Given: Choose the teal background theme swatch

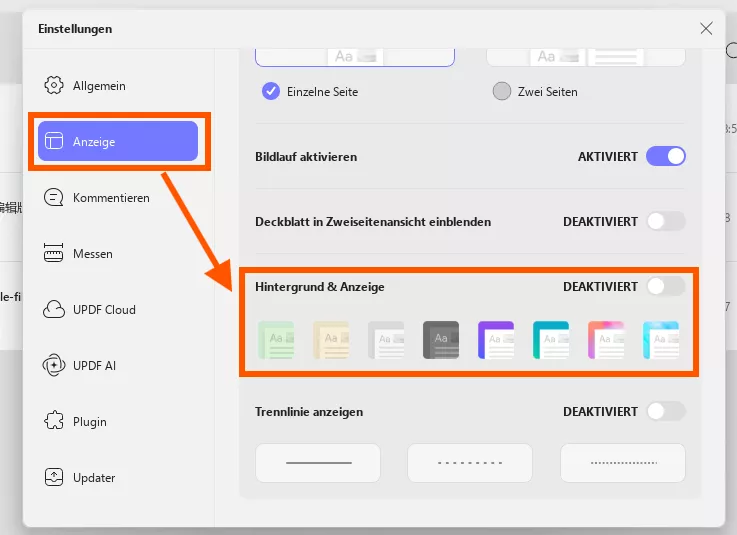Looking at the screenshot, I should pos(551,340).
